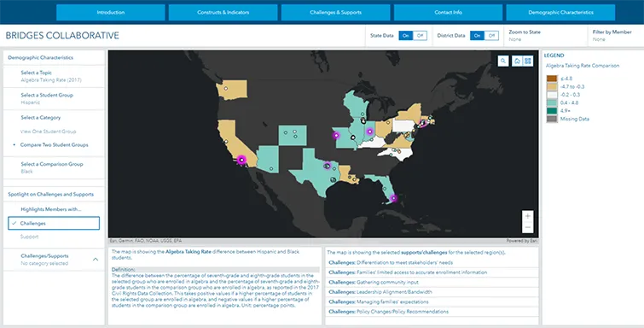Click Leadership Alignment/Bandwidth challenge

pos(432,292)
